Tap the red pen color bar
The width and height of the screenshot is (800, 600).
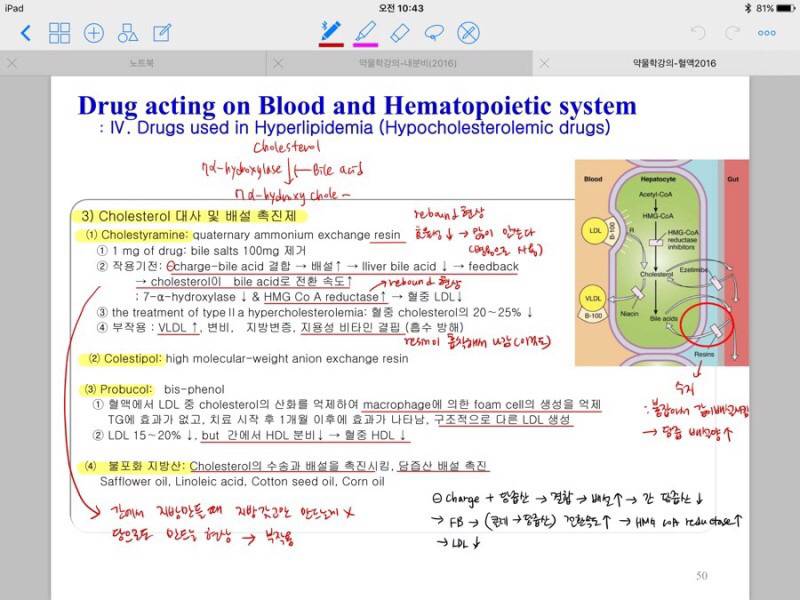click(331, 45)
